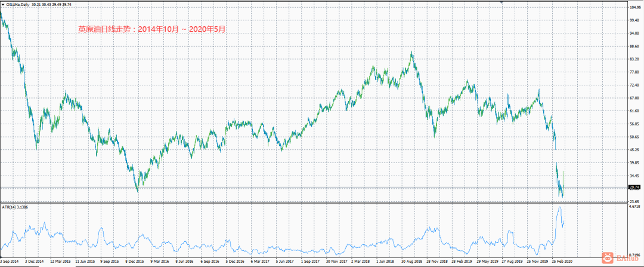Open the chart menu arrow beside OILUKe,Daily

(x=3, y=4)
